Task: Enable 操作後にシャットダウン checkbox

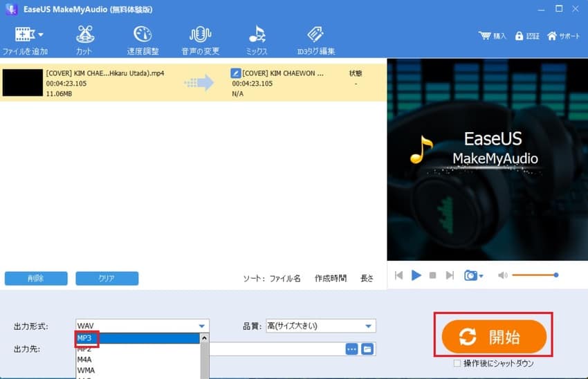Action: click(457, 363)
